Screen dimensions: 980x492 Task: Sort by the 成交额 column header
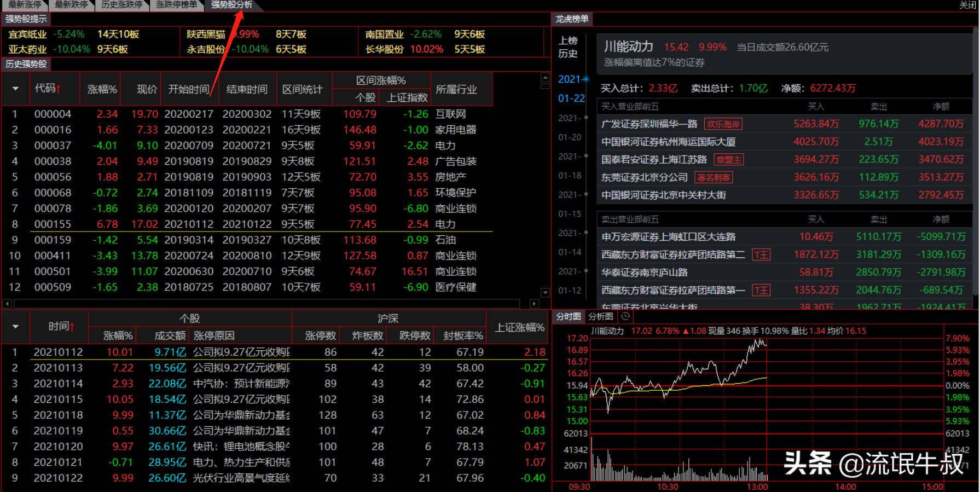(170, 335)
